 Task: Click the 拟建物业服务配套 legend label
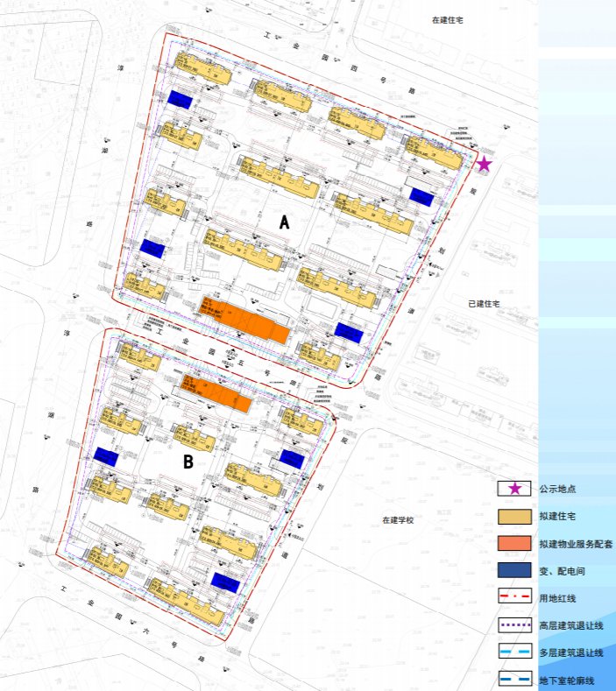tap(576, 544)
